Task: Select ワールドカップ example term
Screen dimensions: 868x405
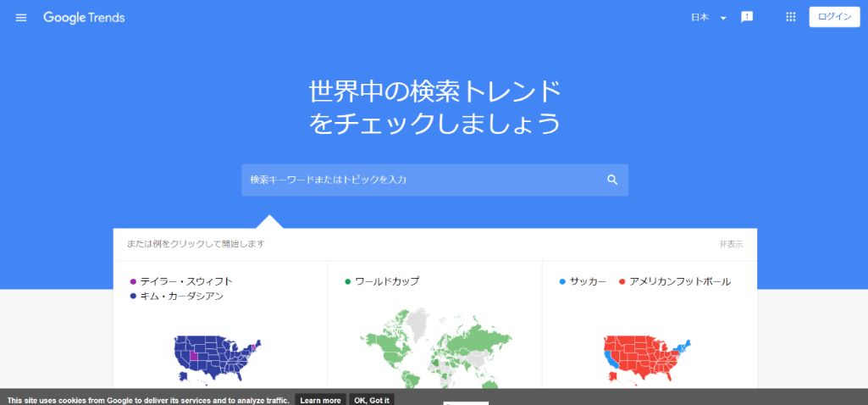Action: 387,281
